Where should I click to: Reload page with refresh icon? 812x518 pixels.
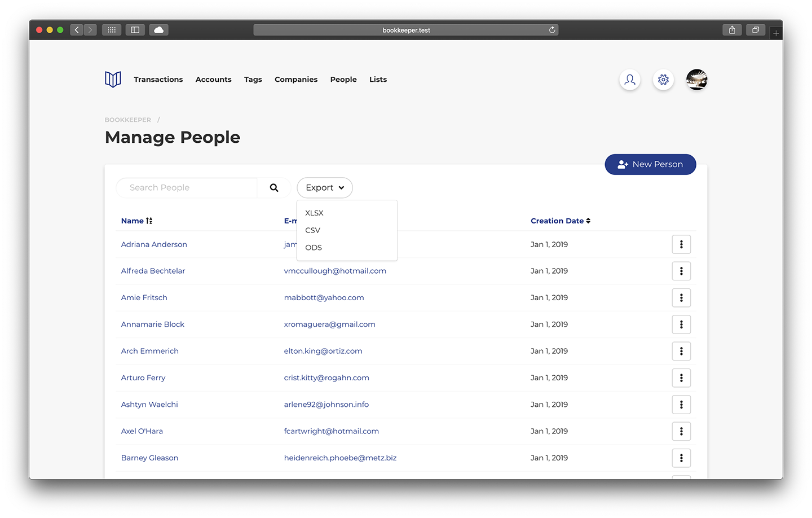552,30
